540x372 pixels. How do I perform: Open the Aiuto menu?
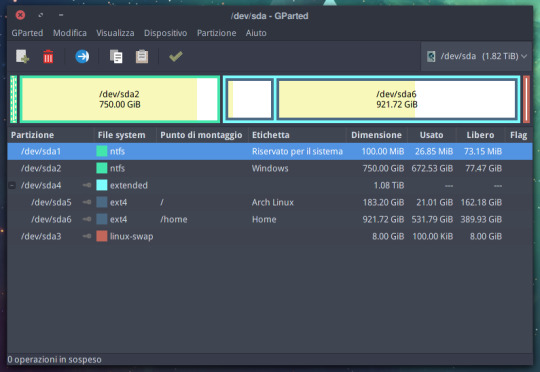pos(256,33)
